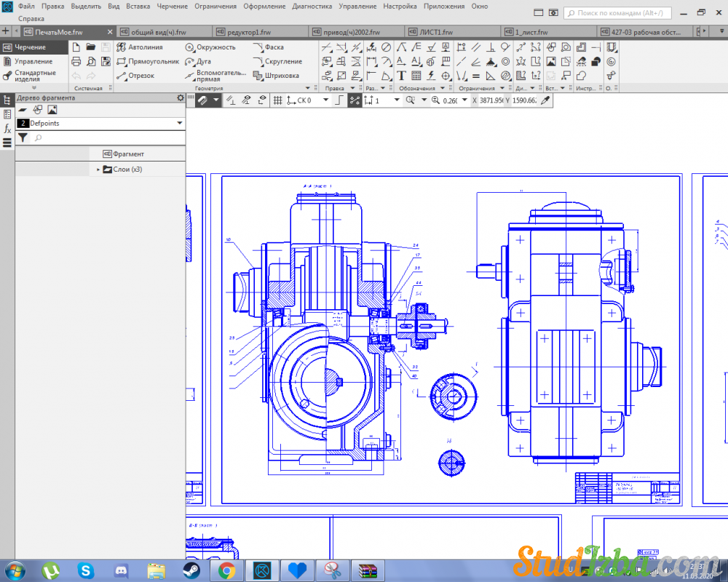Click the X coordinate input field
The height and width of the screenshot is (582, 728).
click(492, 100)
